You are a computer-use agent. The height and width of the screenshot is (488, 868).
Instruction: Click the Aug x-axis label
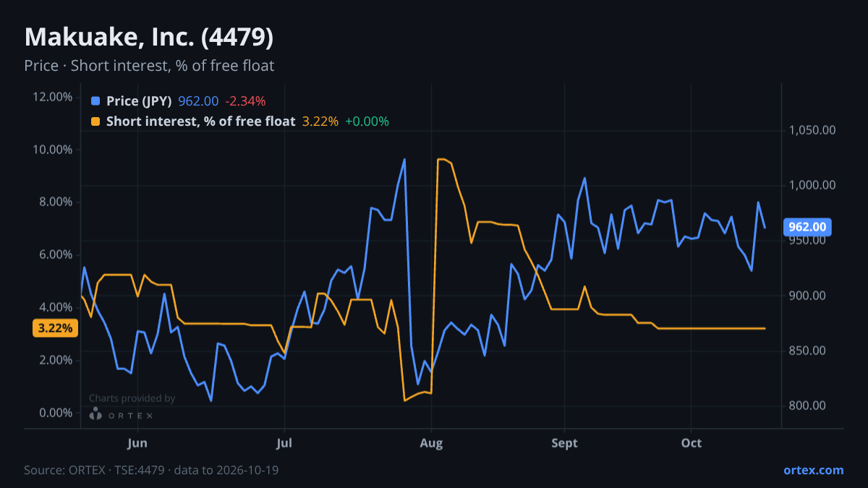pos(431,443)
